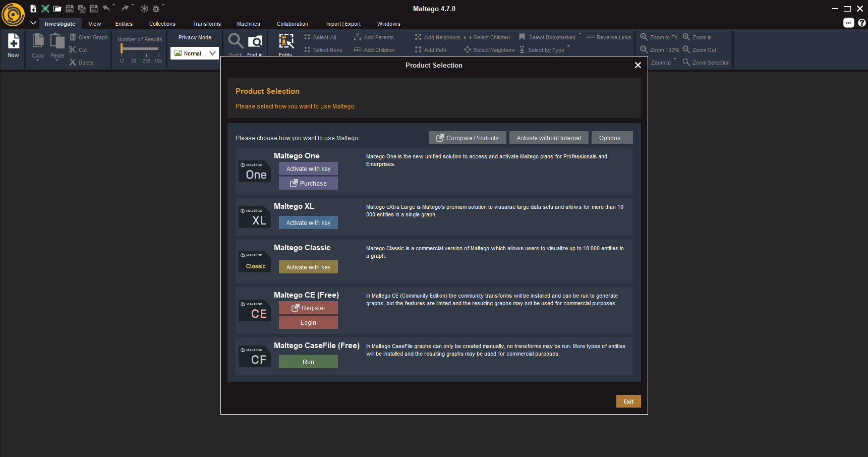Image resolution: width=868 pixels, height=457 pixels.
Task: Create a new graph with the New button
Action: pos(14,46)
